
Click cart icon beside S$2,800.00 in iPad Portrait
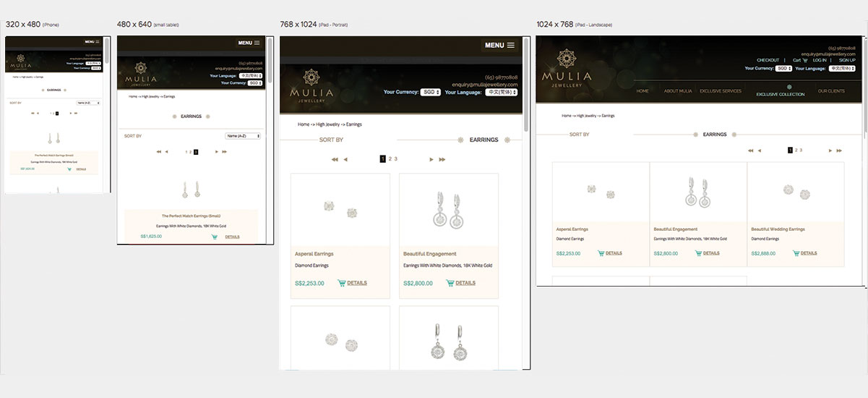450,283
